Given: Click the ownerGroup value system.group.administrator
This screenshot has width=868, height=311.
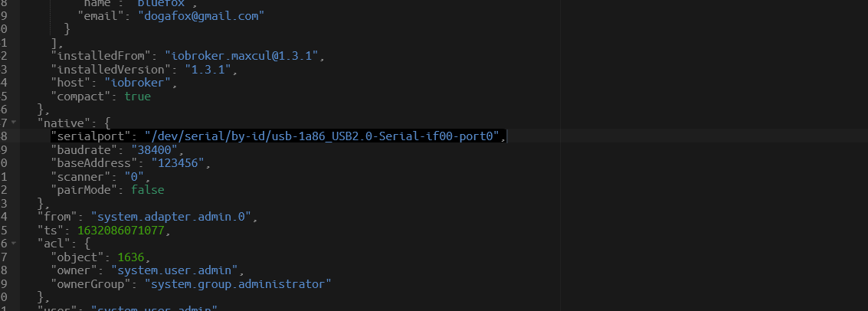Looking at the screenshot, I should tap(238, 284).
